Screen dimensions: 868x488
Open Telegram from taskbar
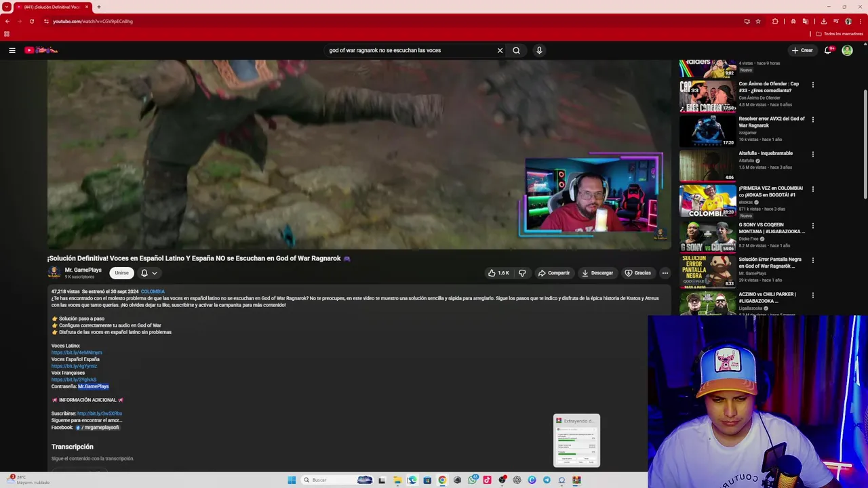coord(547,480)
